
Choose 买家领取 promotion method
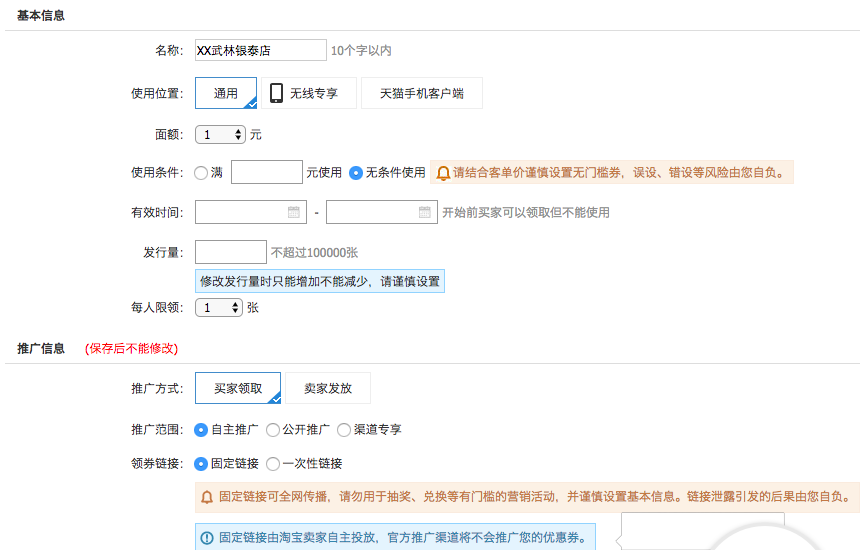click(x=238, y=388)
